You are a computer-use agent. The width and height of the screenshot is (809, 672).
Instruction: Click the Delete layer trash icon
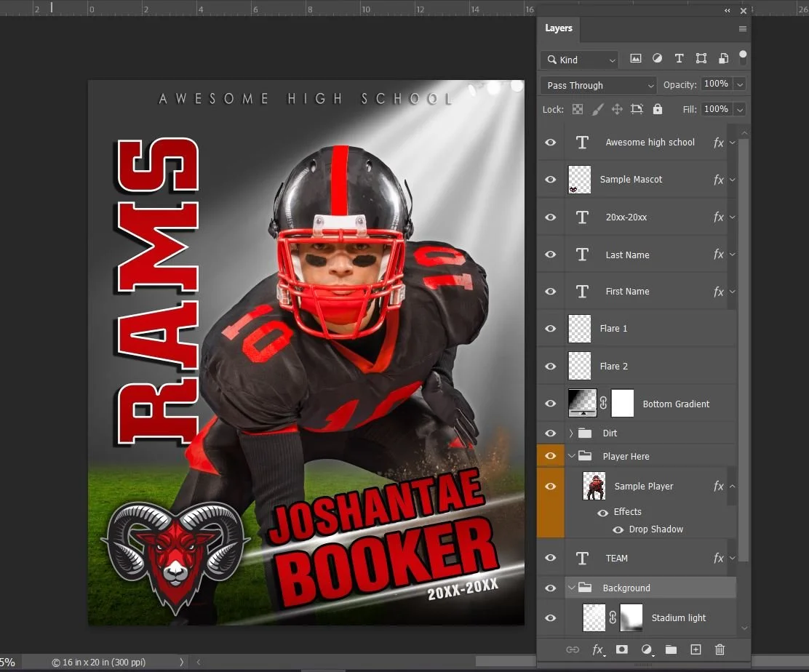720,649
